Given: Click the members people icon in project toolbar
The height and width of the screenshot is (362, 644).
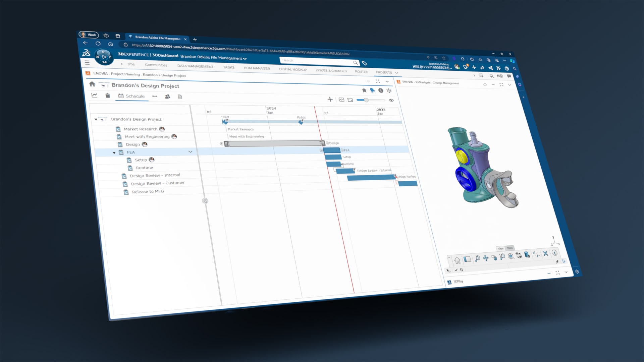Looking at the screenshot, I should pos(167,97).
